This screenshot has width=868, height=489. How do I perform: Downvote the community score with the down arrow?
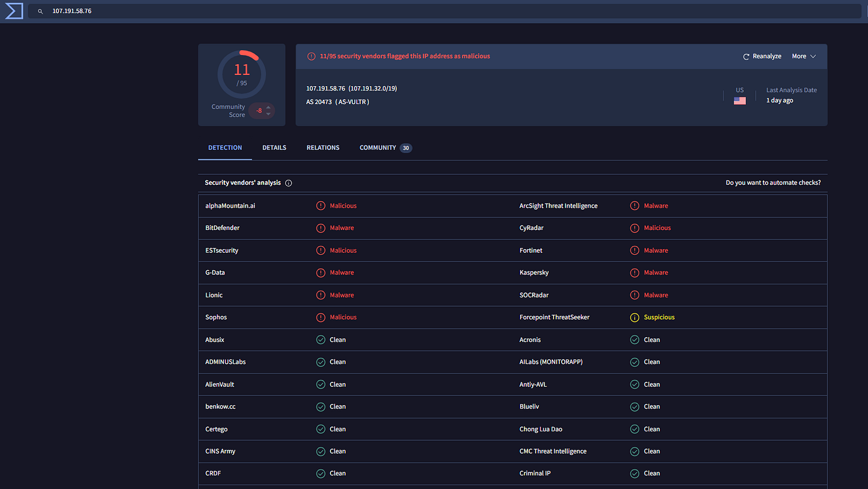[x=268, y=114]
